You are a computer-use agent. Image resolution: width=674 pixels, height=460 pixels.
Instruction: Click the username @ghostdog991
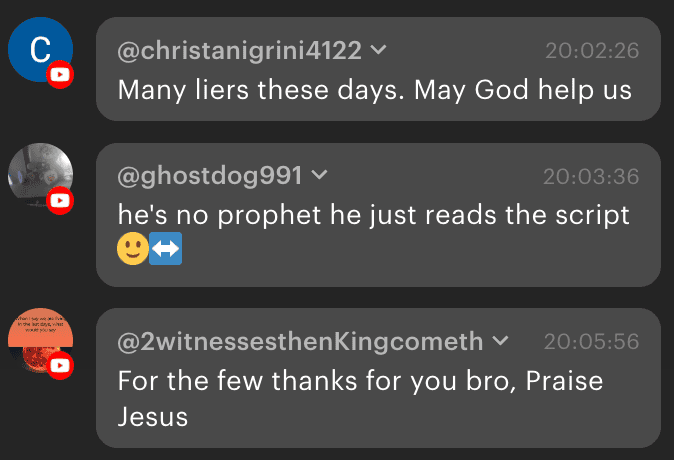pyautogui.click(x=210, y=176)
